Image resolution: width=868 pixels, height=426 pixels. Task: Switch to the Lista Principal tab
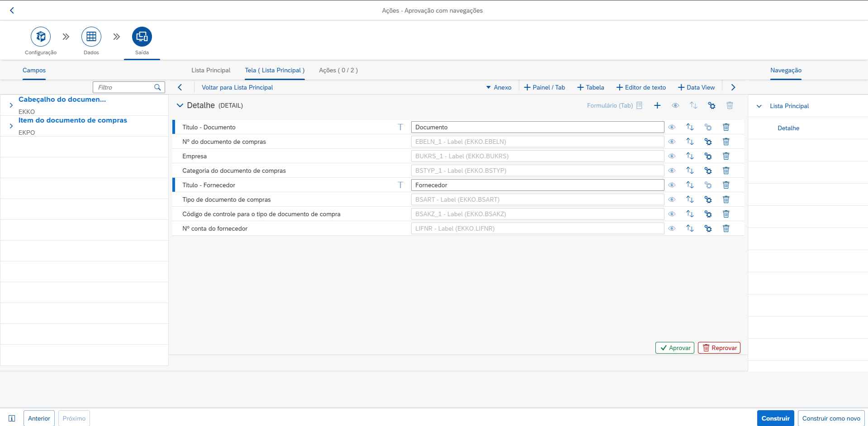point(211,70)
